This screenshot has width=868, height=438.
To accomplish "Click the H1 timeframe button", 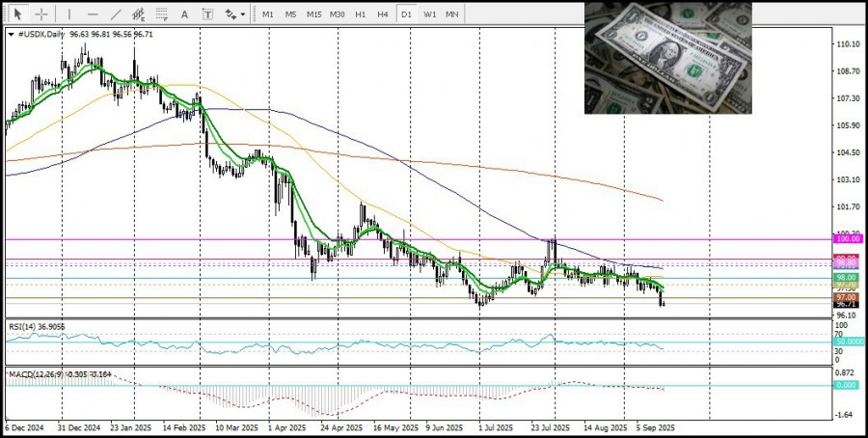I will tap(360, 14).
